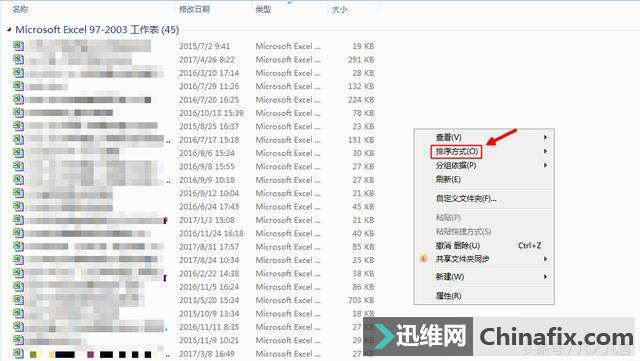Sort by the 名称 column header

tap(20, 9)
